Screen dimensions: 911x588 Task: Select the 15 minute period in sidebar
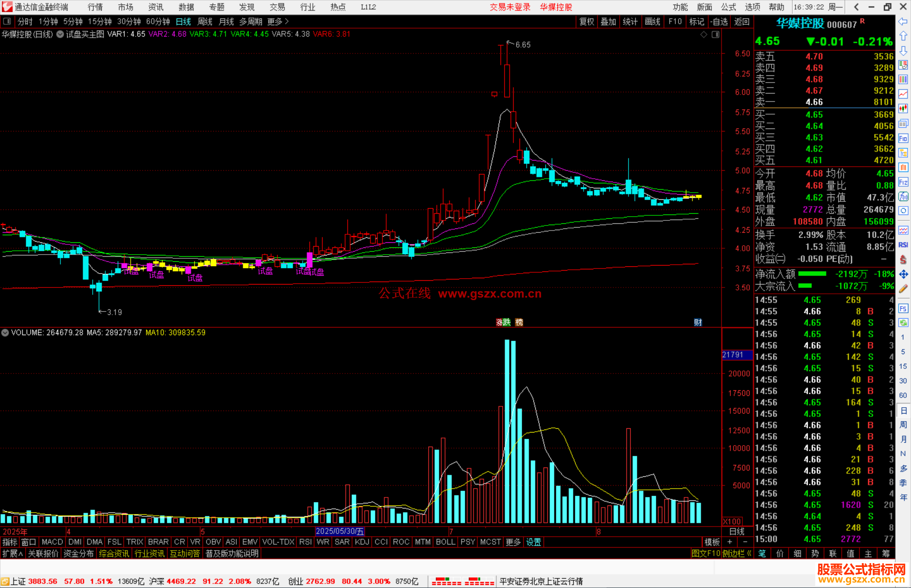[903, 366]
